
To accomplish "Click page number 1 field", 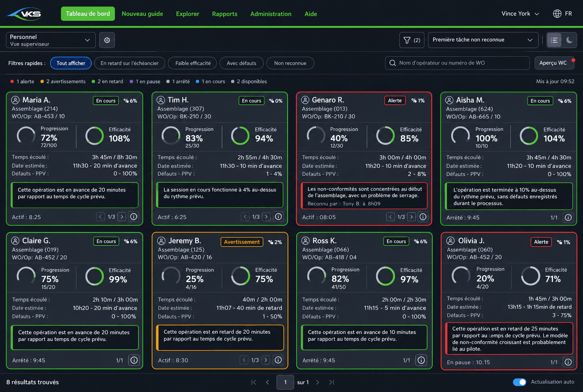I will click(x=285, y=382).
